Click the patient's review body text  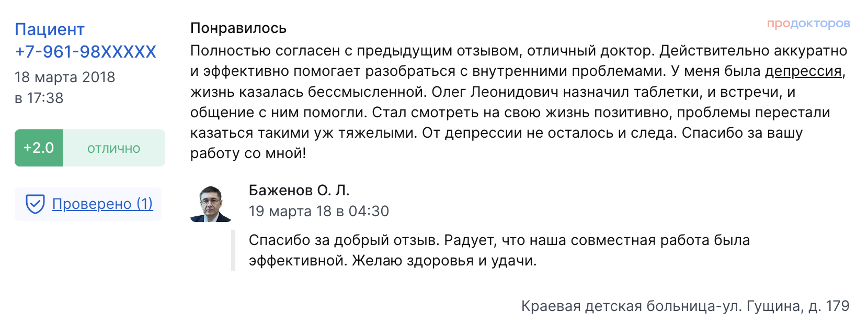pos(518,102)
